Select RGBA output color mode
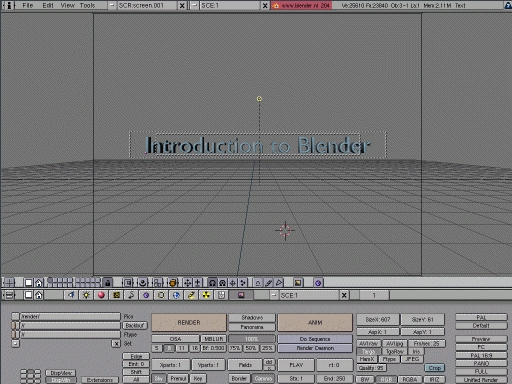 tap(410, 379)
